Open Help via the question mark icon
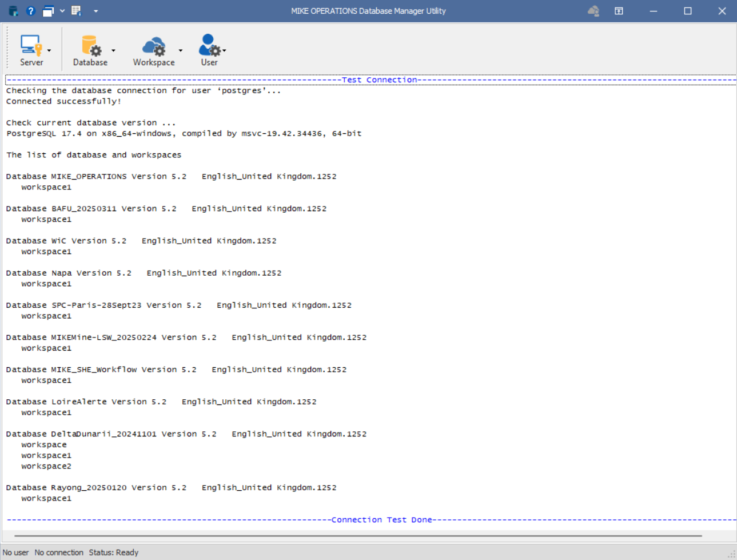This screenshot has height=560, width=737. [31, 11]
